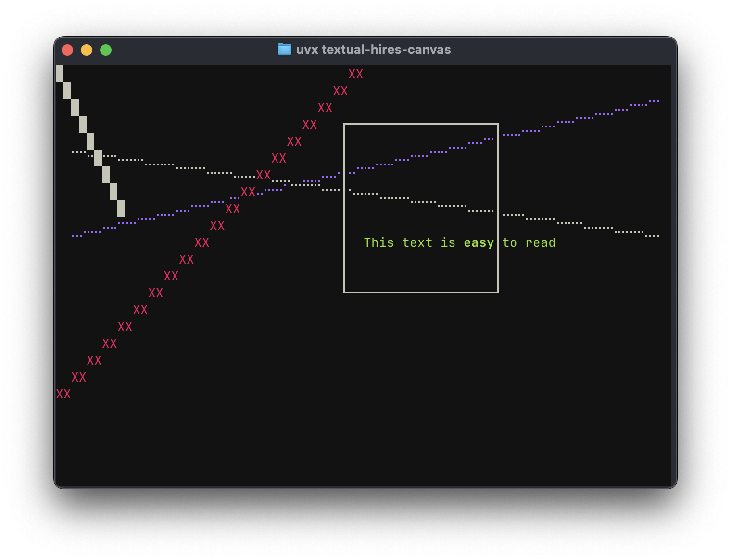This screenshot has height=560, width=731.
Task: Click the phrase 'to read' outside the box
Action: [x=530, y=242]
